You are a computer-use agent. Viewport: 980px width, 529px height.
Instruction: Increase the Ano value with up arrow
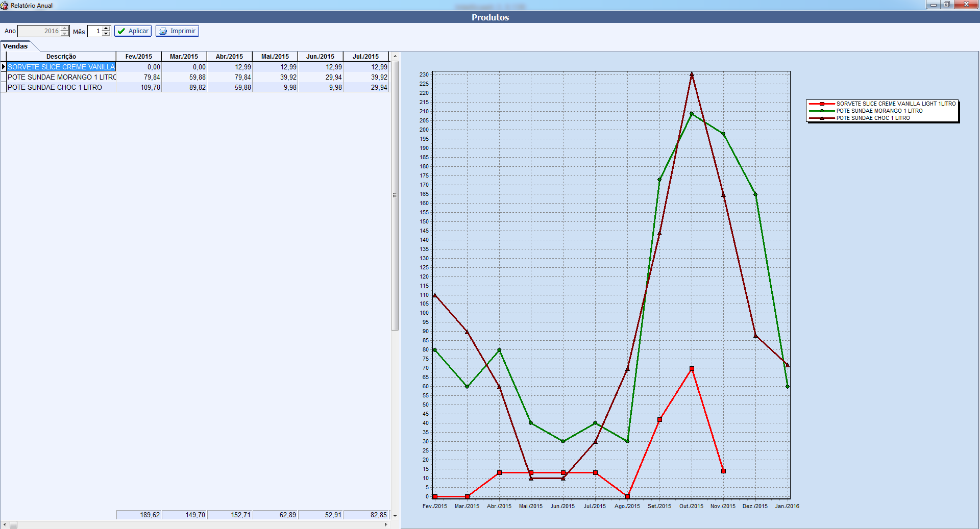pyautogui.click(x=64, y=29)
